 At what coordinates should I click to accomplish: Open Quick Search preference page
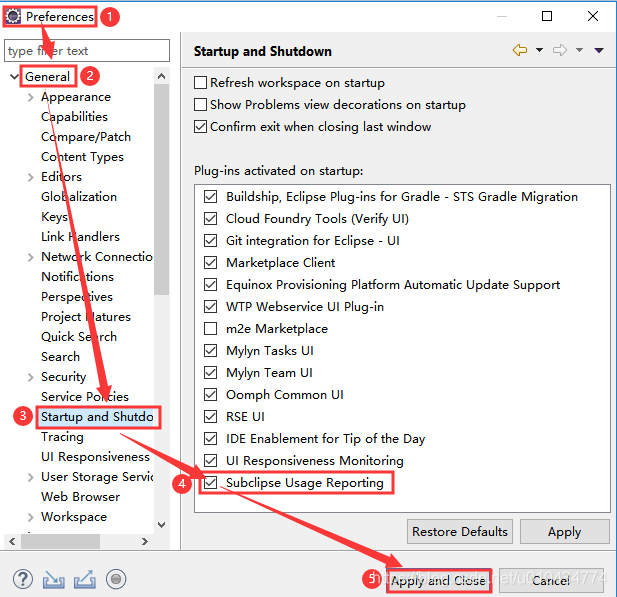(79, 337)
